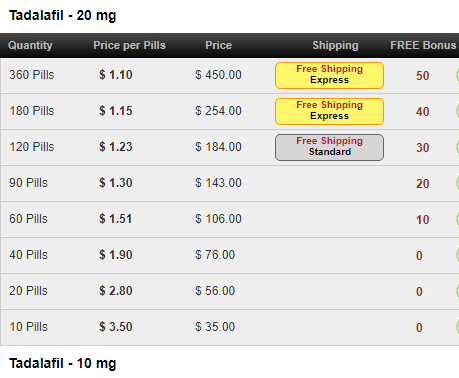Click green icon in 360 Pills row
The height and width of the screenshot is (378, 459).
457,75
